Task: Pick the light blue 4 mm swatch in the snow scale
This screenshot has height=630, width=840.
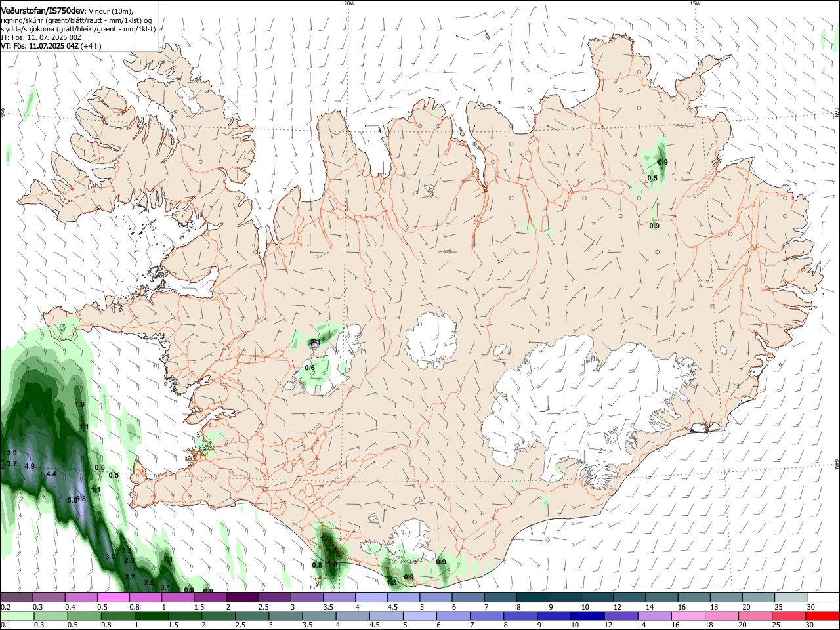Action: [371, 598]
